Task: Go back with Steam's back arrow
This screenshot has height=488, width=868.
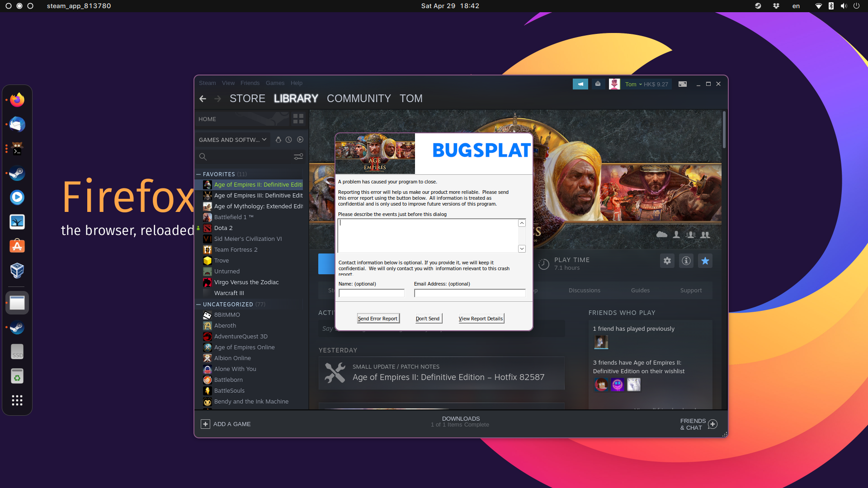Action: point(203,99)
